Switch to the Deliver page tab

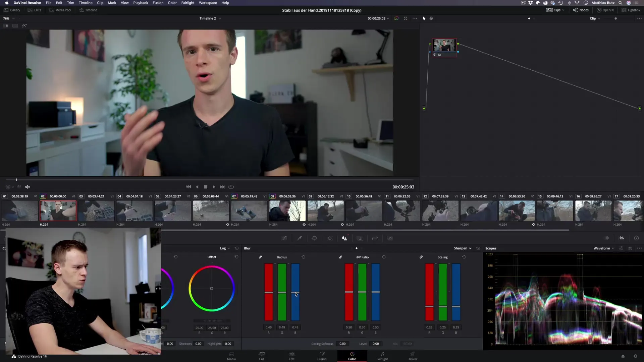pyautogui.click(x=412, y=356)
